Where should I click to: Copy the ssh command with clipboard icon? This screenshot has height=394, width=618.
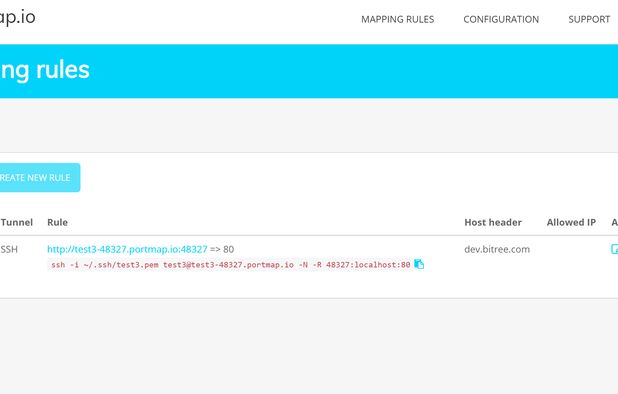419,264
